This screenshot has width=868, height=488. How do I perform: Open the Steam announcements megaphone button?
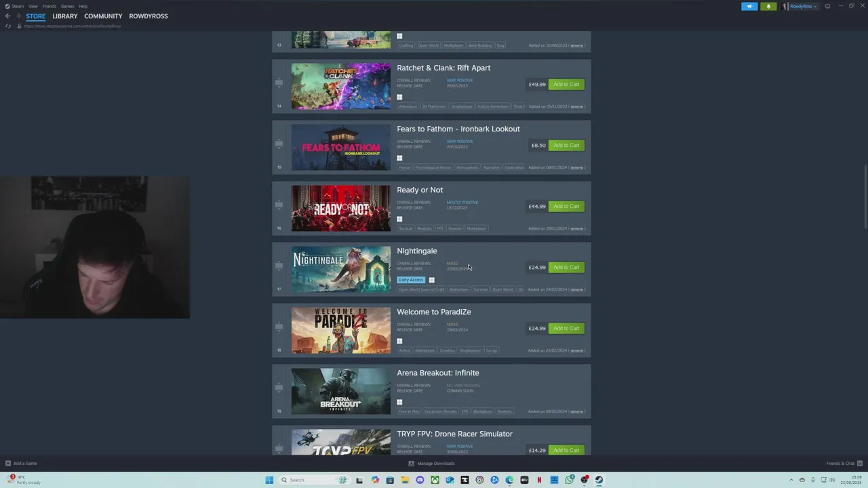[749, 6]
